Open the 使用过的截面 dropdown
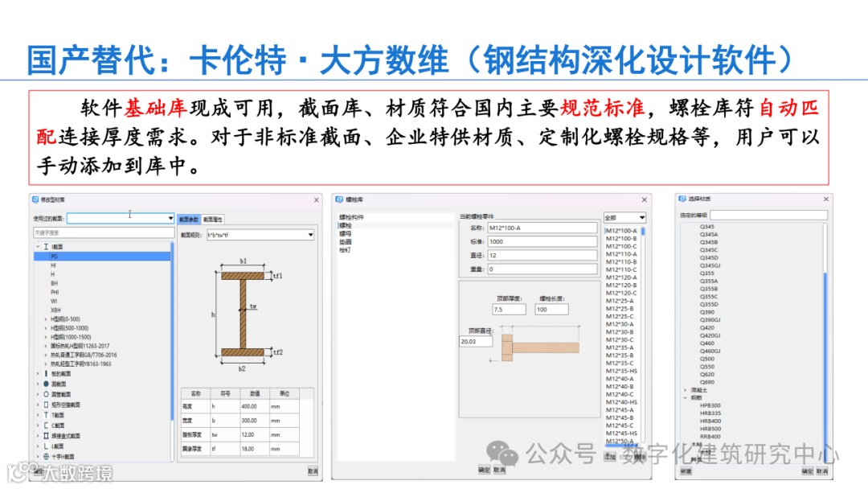Screen dimensions: 868x489 [170, 218]
